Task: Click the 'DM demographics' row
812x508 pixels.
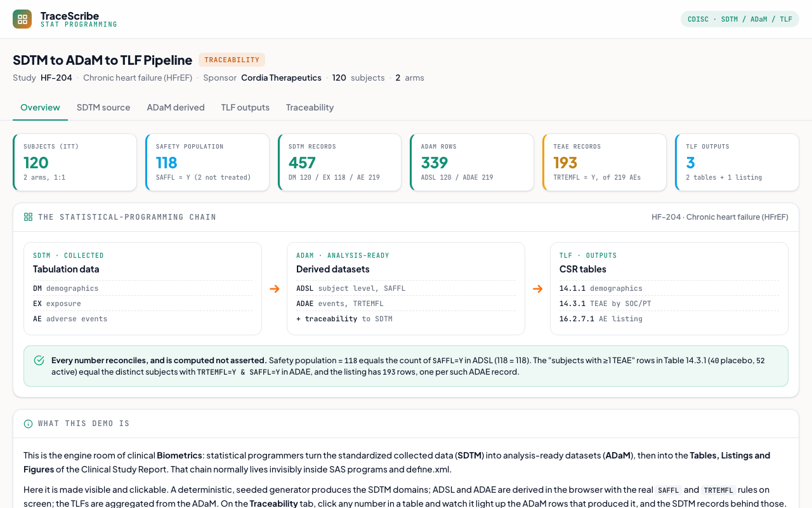Action: pyautogui.click(x=143, y=288)
